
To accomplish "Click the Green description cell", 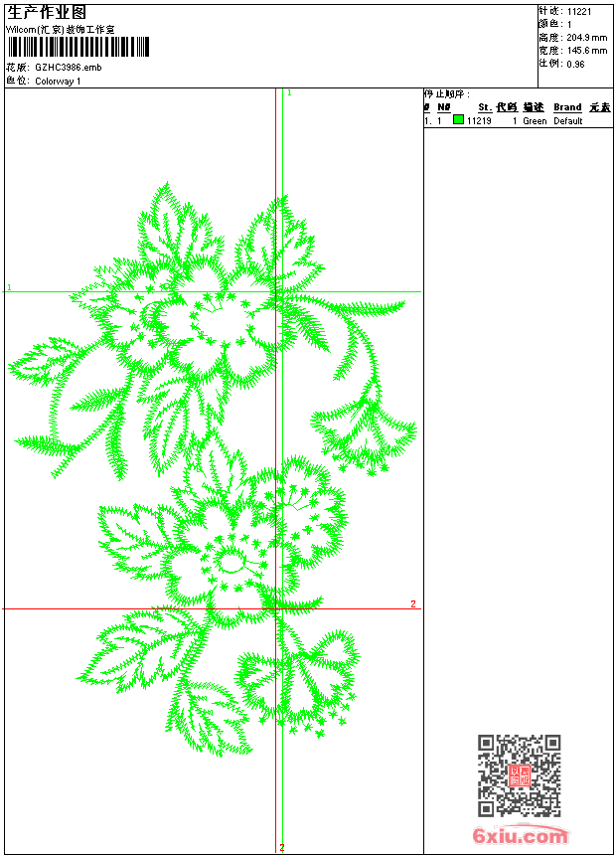I will (x=535, y=121).
